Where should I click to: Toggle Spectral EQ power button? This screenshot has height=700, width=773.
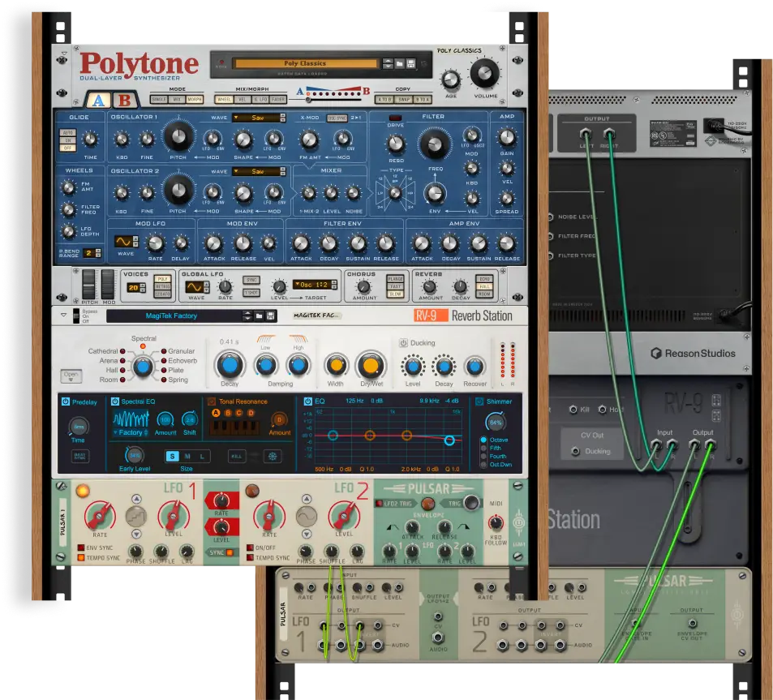tap(115, 402)
